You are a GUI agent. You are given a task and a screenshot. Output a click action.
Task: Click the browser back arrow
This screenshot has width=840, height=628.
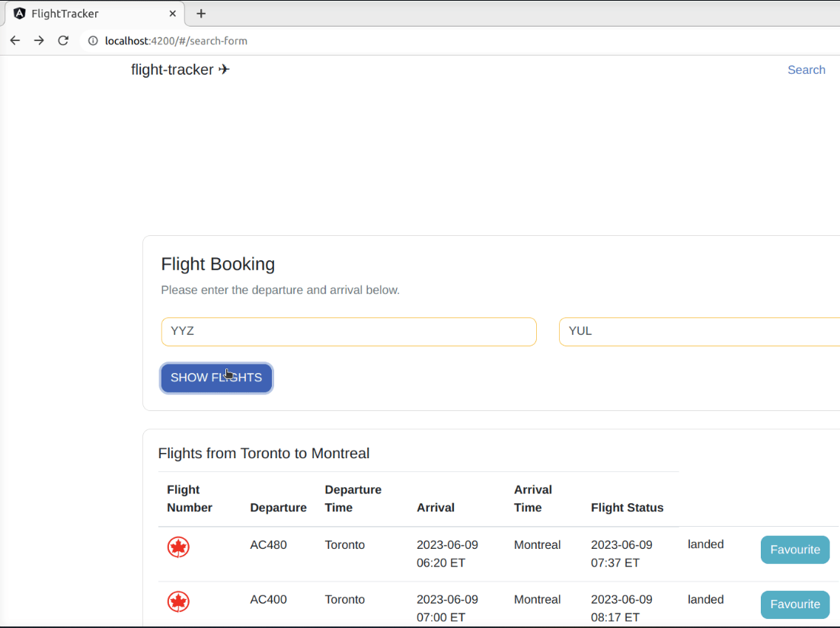tap(15, 40)
